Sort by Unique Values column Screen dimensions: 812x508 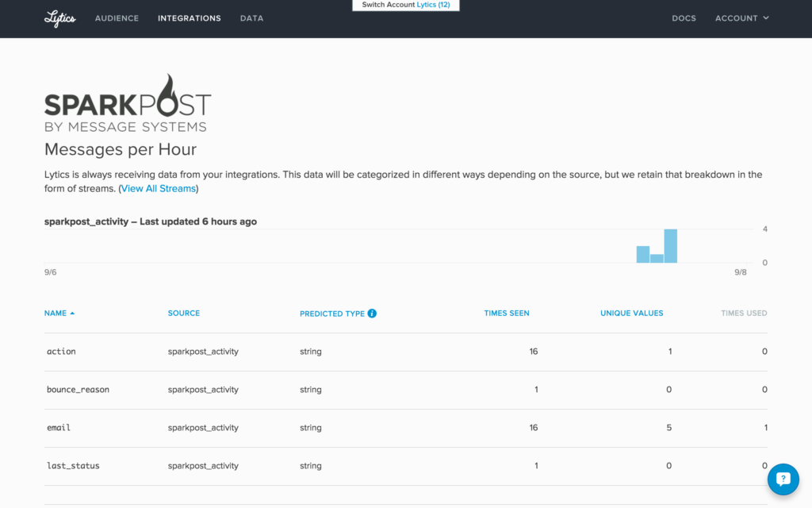631,313
